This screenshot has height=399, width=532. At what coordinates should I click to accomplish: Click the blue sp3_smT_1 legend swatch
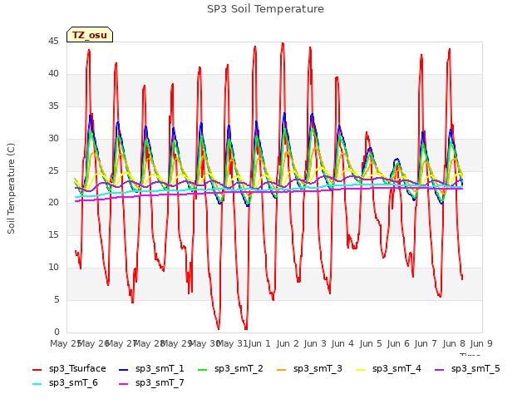click(124, 369)
